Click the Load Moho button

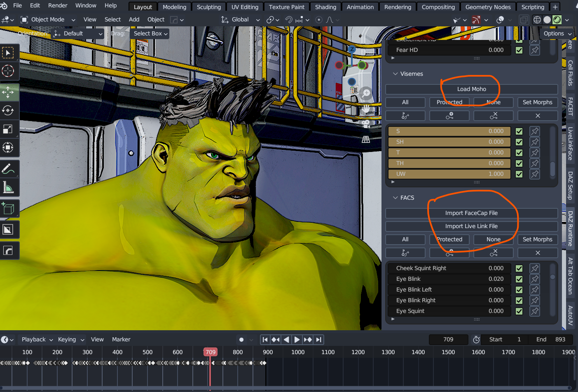[472, 89]
